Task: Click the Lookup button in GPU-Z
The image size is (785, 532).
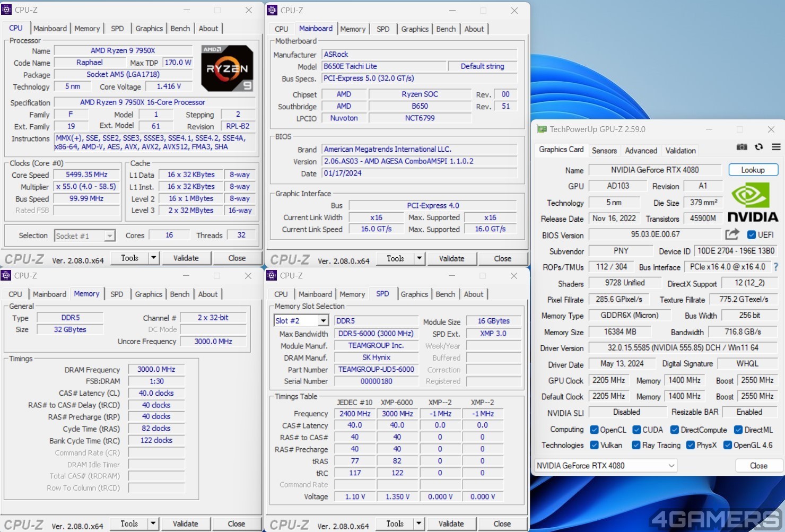Action: click(x=753, y=170)
